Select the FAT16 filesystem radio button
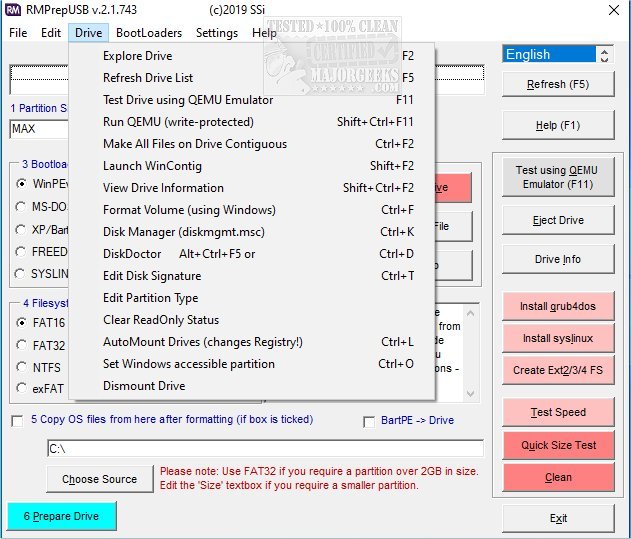The image size is (631, 539). 21,322
